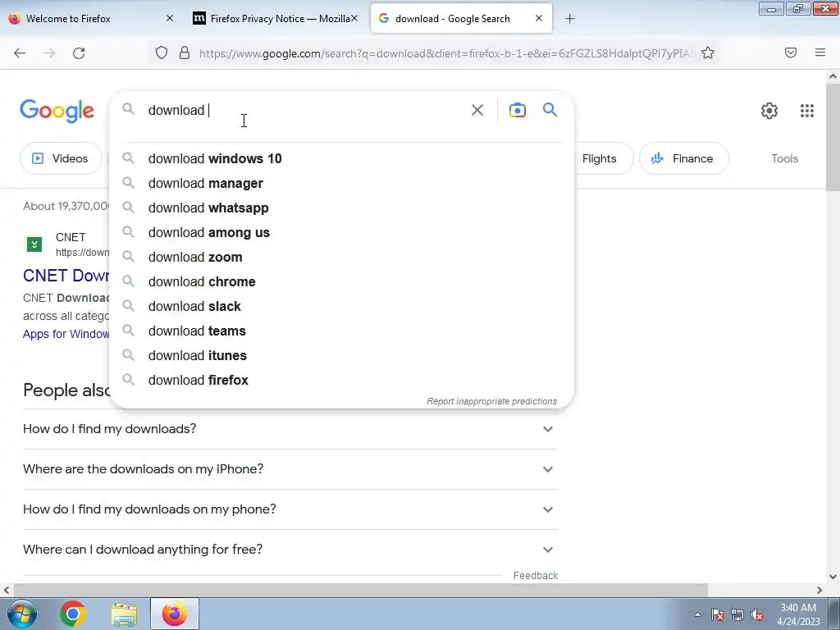
Task: Switch to the Welcome to Firefox tab
Action: [x=89, y=18]
